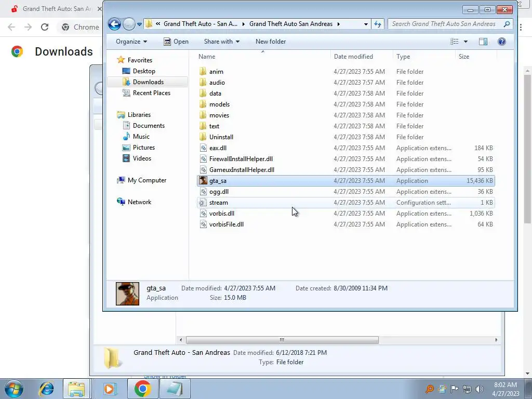Click Grand Theft Auto San Andreas breadcrumb
This screenshot has height=399, width=532.
291,24
